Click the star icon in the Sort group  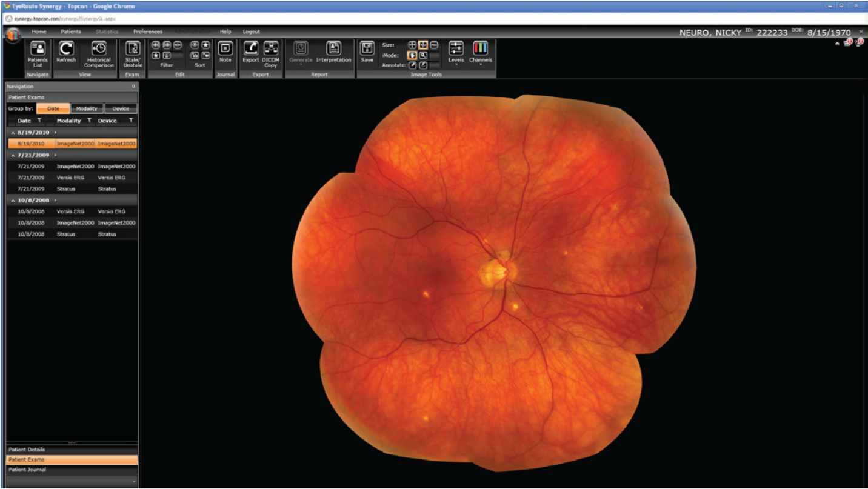click(205, 45)
